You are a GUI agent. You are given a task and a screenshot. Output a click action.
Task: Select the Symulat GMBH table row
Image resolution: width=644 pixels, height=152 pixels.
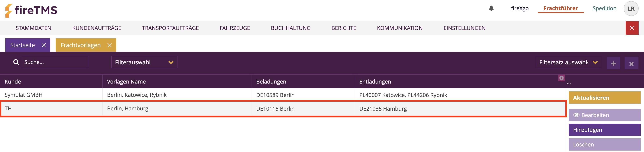(282, 95)
